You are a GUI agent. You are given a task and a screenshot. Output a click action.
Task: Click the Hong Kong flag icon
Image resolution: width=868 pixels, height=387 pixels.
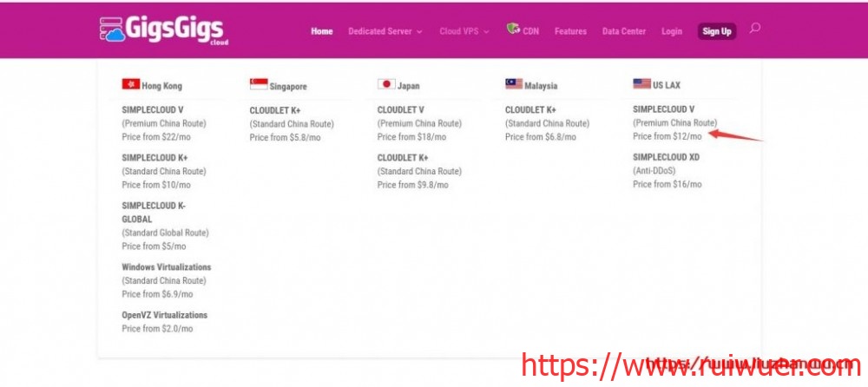click(x=131, y=84)
